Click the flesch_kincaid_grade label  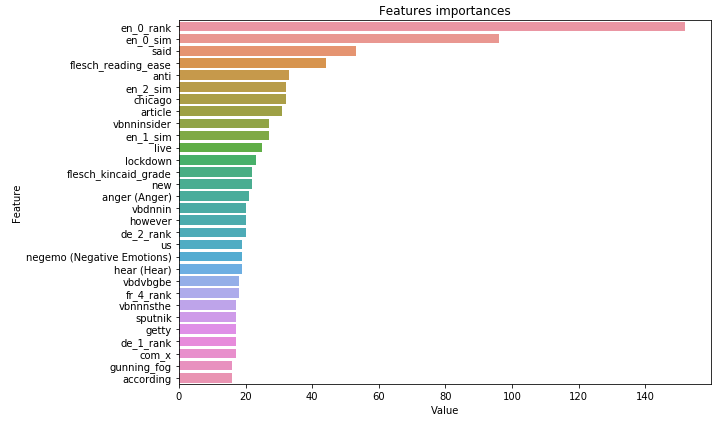point(118,174)
